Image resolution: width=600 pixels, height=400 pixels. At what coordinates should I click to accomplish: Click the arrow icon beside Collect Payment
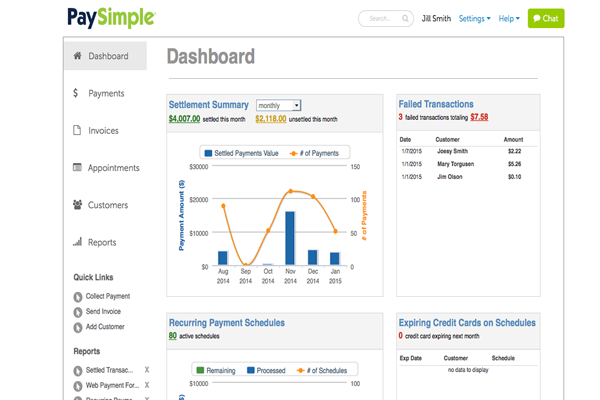point(78,297)
